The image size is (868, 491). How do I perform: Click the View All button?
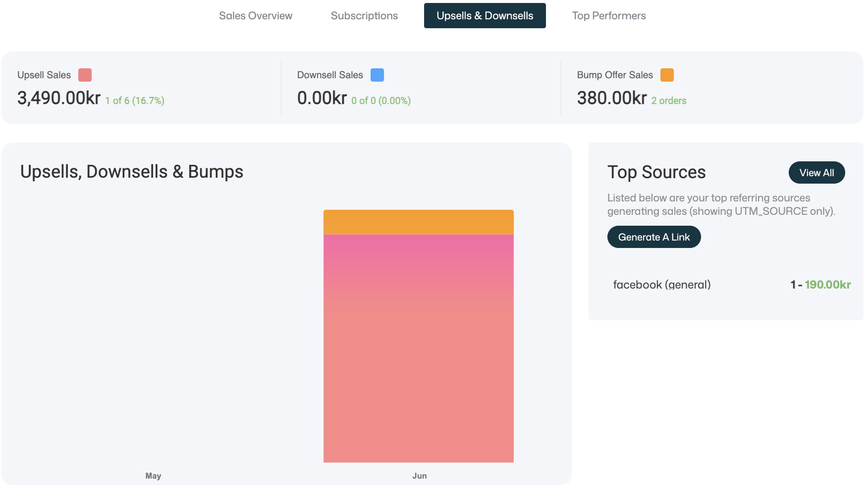816,173
